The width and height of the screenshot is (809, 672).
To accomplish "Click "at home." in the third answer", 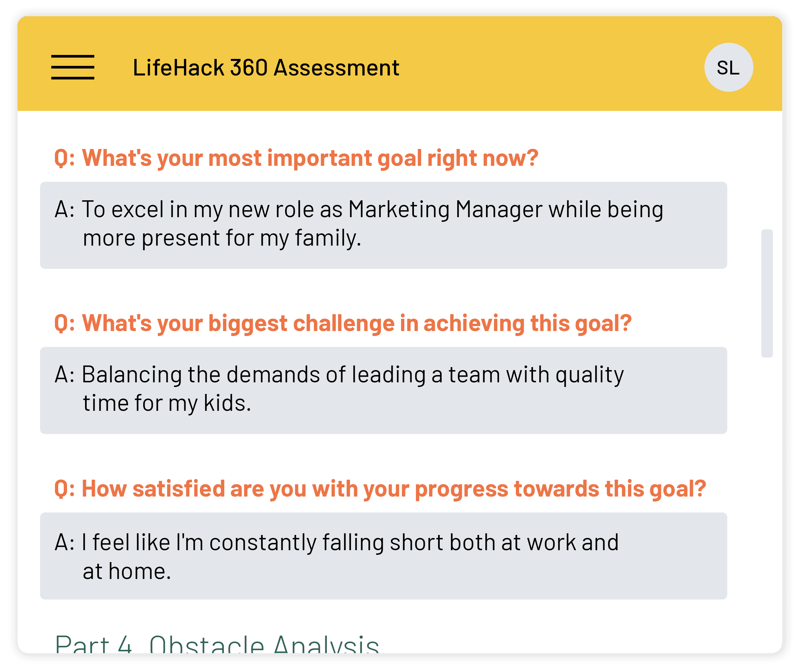I will (x=127, y=571).
